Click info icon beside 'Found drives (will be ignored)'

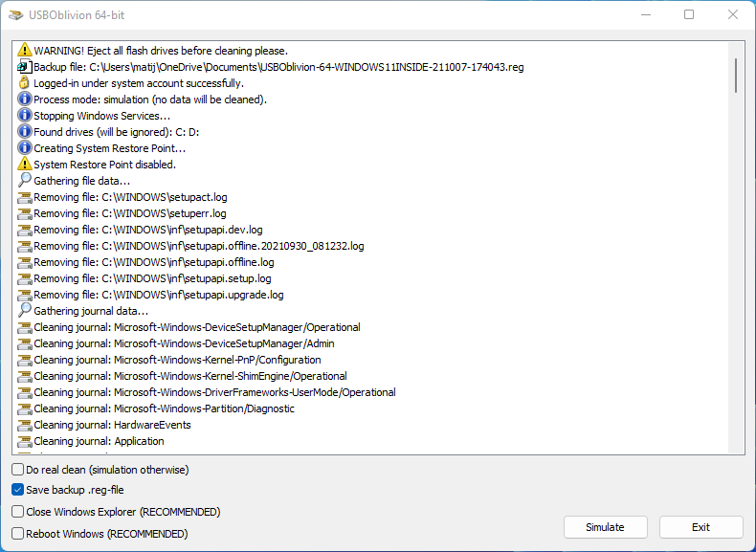click(x=25, y=132)
